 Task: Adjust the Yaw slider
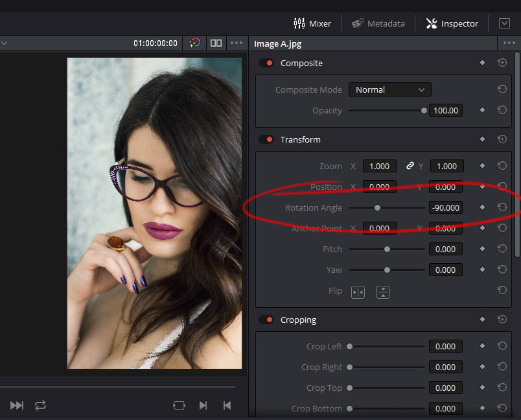click(387, 270)
